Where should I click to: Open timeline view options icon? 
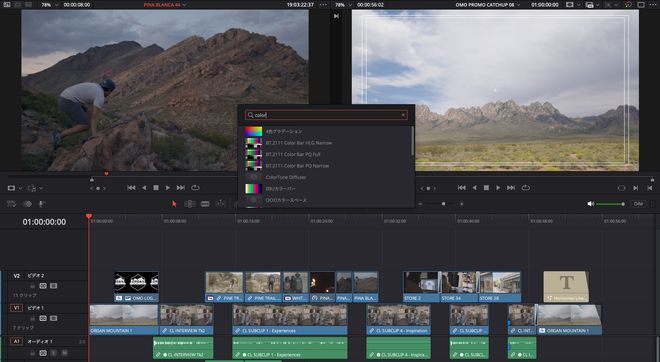(11, 204)
